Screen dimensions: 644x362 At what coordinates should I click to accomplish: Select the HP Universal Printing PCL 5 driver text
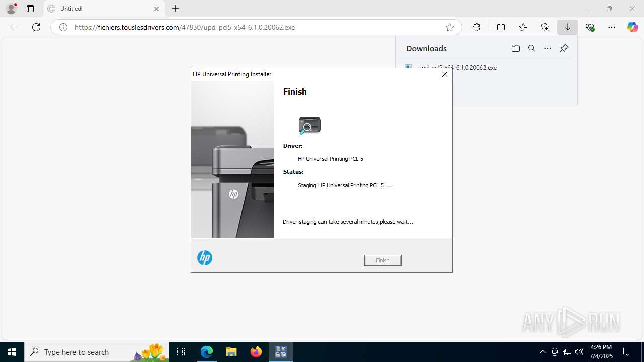tap(331, 159)
